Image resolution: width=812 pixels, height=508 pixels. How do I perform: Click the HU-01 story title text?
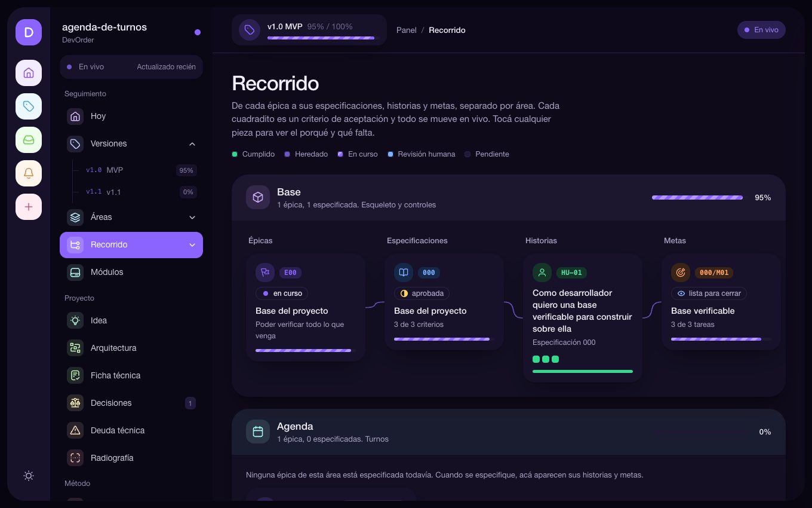coord(582,311)
